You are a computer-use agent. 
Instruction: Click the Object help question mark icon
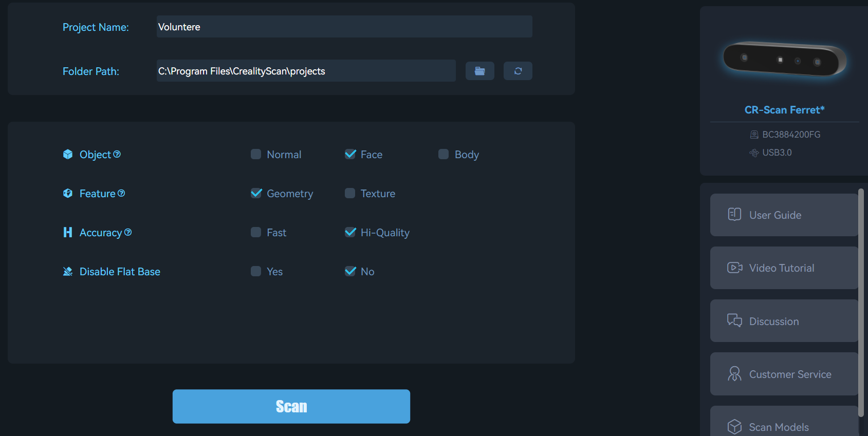(x=117, y=154)
